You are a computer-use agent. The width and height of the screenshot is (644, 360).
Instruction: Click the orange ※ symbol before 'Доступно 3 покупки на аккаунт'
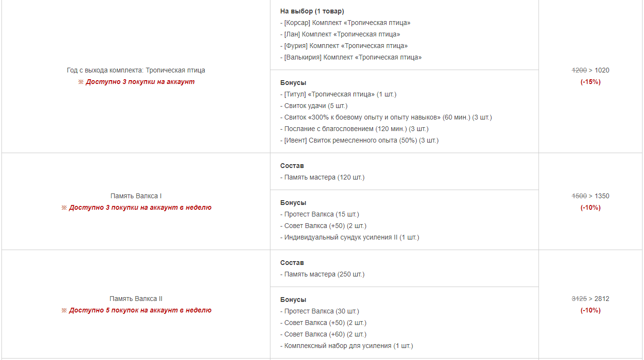click(x=81, y=82)
